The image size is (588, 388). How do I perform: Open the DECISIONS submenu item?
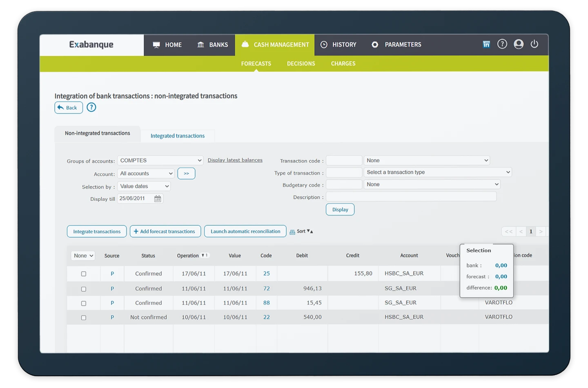tap(301, 64)
